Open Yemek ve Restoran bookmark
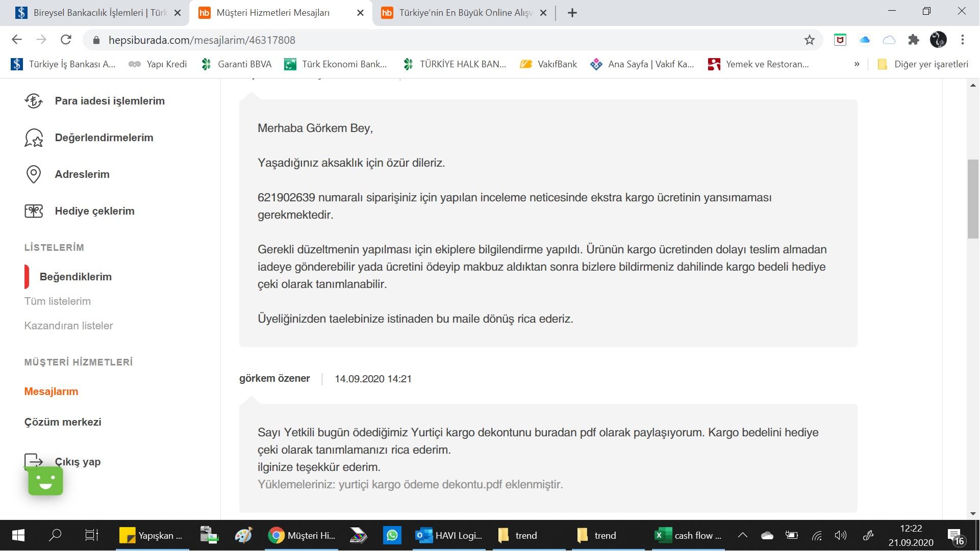Screen dimensions: 980x551 tap(759, 64)
